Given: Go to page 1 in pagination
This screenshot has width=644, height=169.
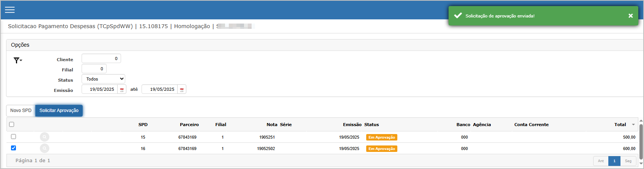Looking at the screenshot, I should coord(614,161).
